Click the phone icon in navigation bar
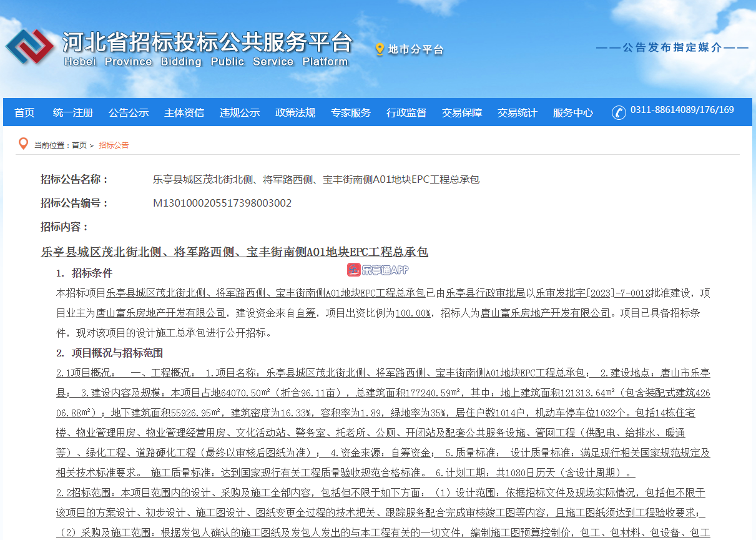The width and height of the screenshot is (756, 540). coord(618,112)
